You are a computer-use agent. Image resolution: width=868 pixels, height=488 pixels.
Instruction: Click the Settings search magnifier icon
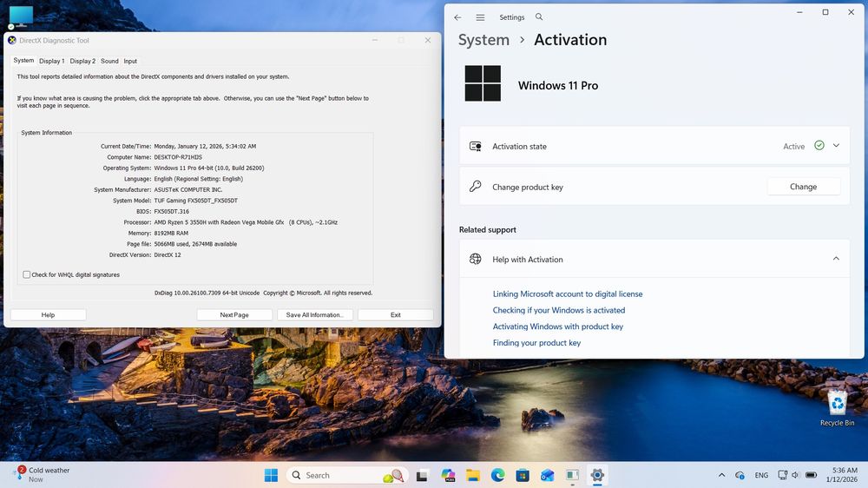[539, 17]
